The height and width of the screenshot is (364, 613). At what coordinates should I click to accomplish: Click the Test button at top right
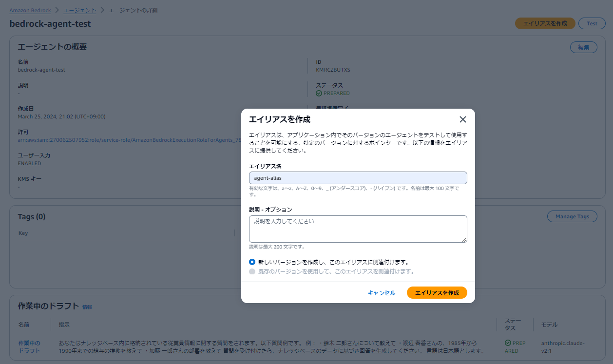point(592,23)
